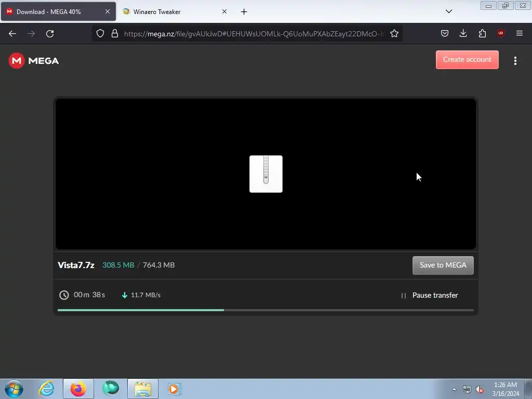The width and height of the screenshot is (532, 399).
Task: Open the Windows Start menu
Action: [x=14, y=389]
